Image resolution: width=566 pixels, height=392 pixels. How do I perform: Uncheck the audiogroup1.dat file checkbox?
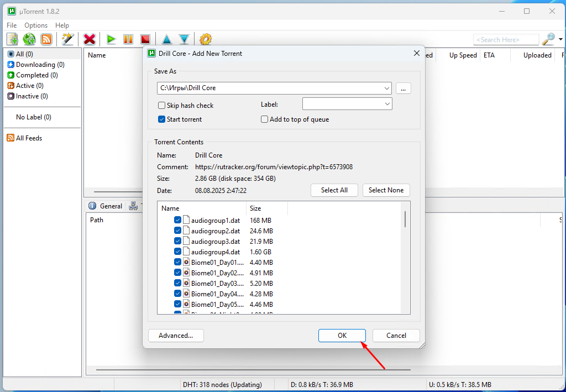(x=177, y=220)
